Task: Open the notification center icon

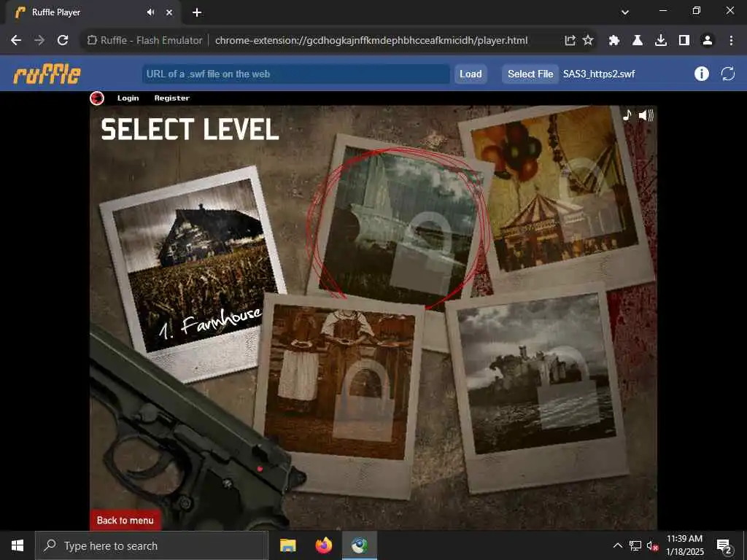Action: tap(724, 546)
